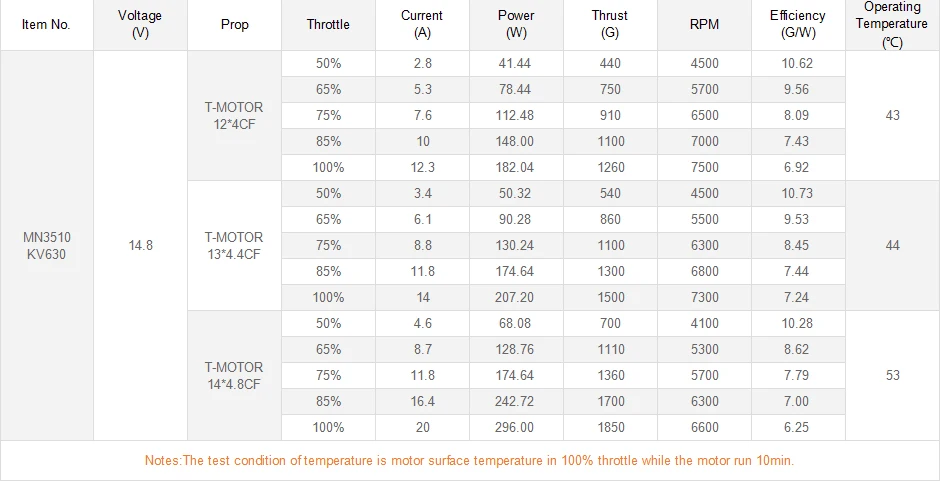This screenshot has height=481, width=940.
Task: Click the Current (A) column header
Action: tap(422, 25)
